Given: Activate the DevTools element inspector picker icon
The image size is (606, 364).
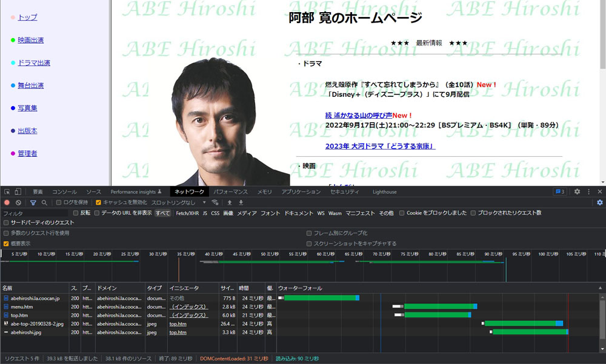Looking at the screenshot, I should (7, 191).
